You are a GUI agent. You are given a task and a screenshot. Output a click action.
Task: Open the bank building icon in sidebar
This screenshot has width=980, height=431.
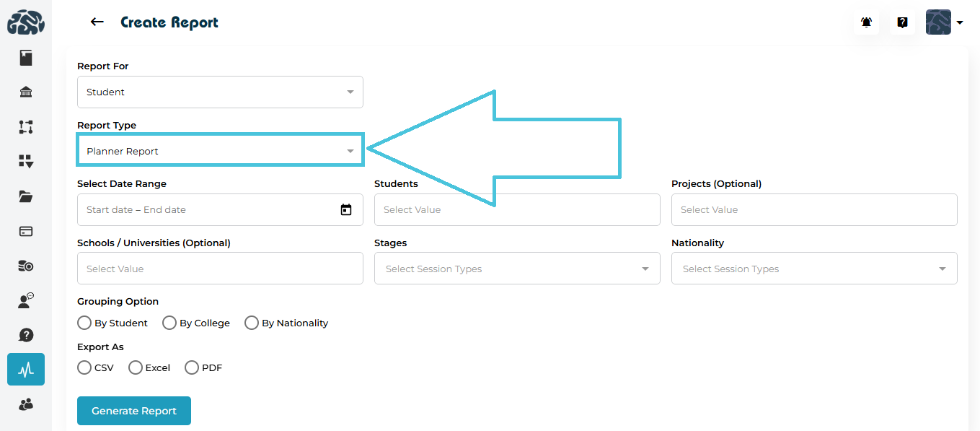(26, 92)
